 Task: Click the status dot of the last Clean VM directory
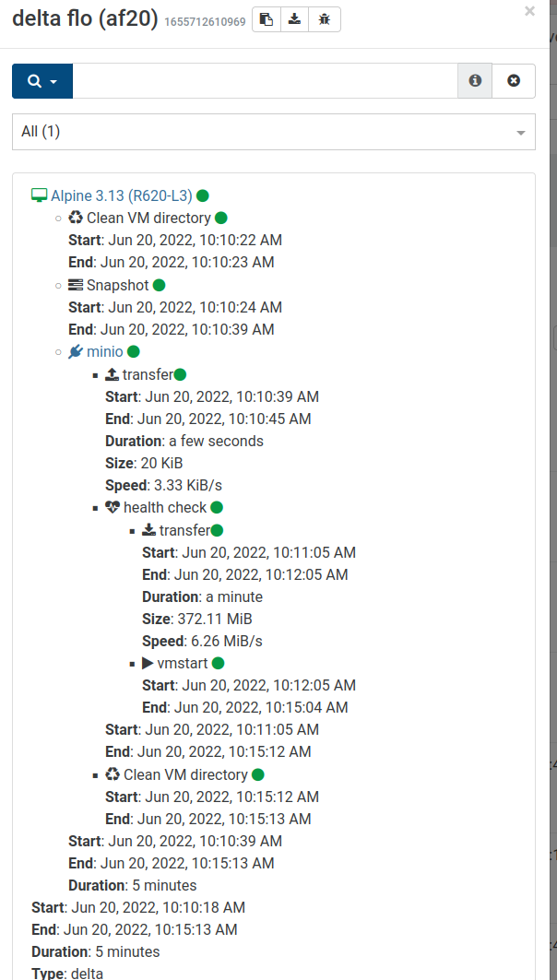pos(258,775)
